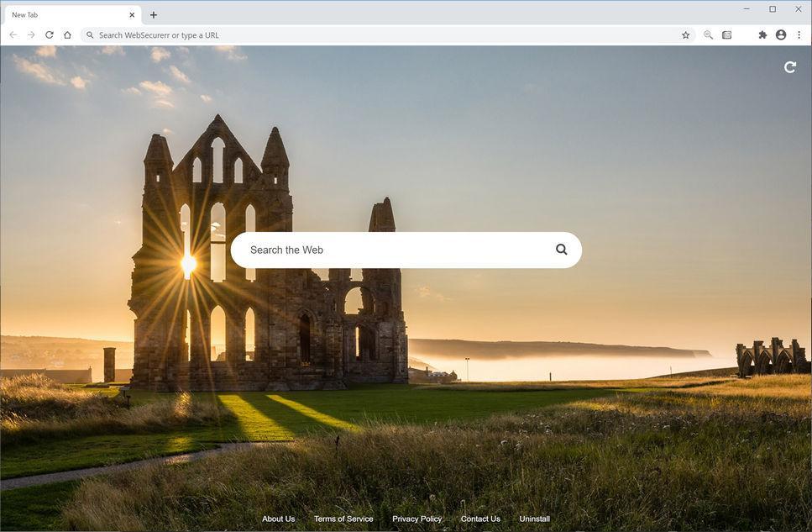Viewport: 812px width, 532px height.
Task: Open the Uninstall link
Action: pyautogui.click(x=534, y=519)
